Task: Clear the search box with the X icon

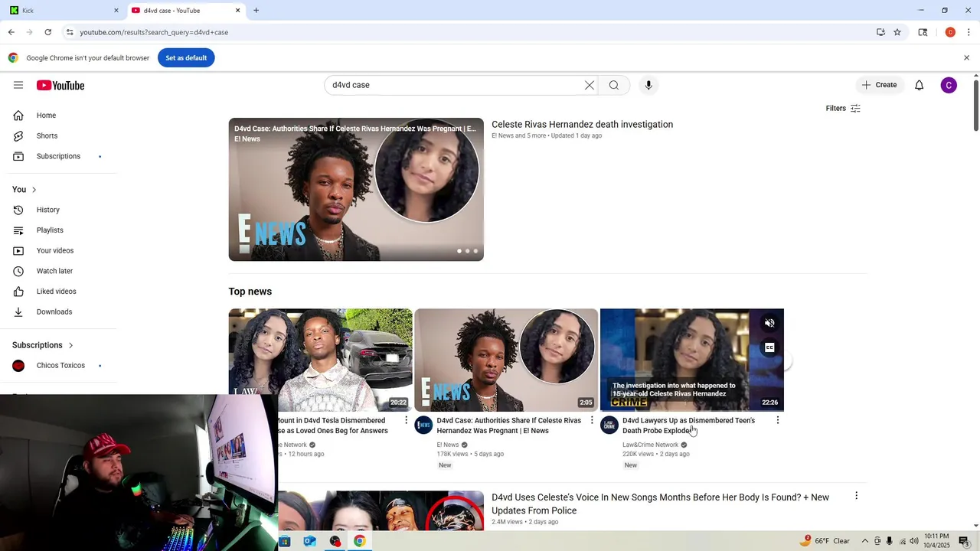Action: [590, 85]
